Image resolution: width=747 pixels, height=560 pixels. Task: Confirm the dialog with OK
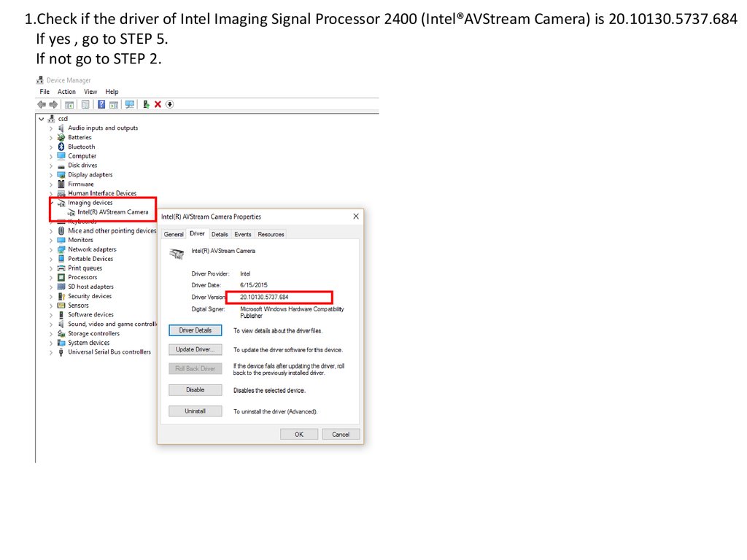coord(298,435)
